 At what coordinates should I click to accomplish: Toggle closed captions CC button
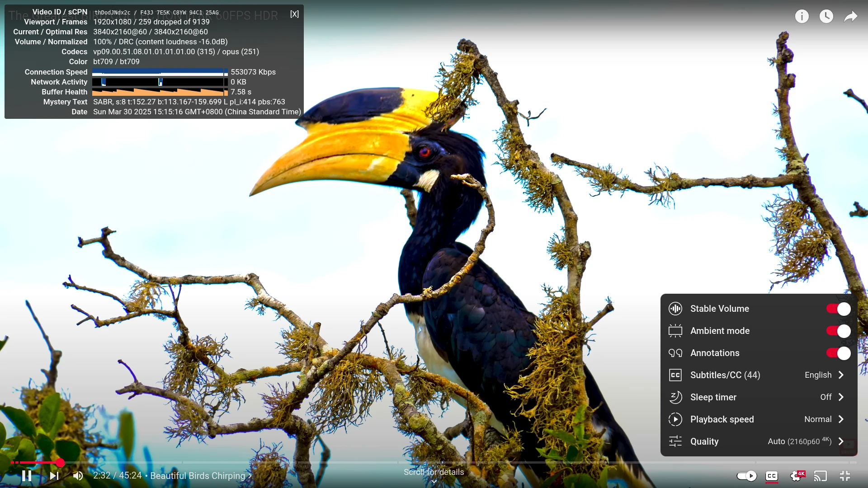tap(772, 476)
